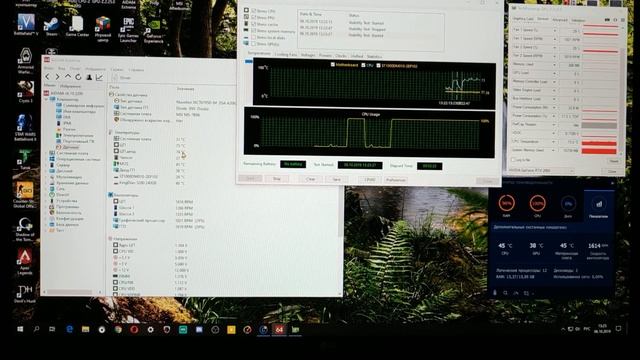Open Bus Interface Load sensor dropdown
640x360 pixels.
click(554, 99)
